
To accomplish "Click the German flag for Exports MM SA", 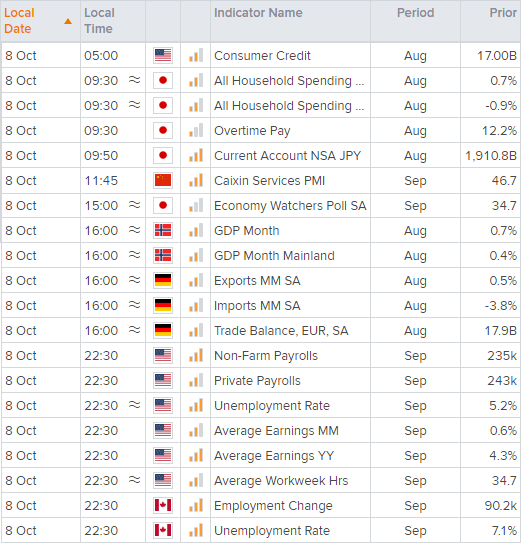I will (163, 280).
